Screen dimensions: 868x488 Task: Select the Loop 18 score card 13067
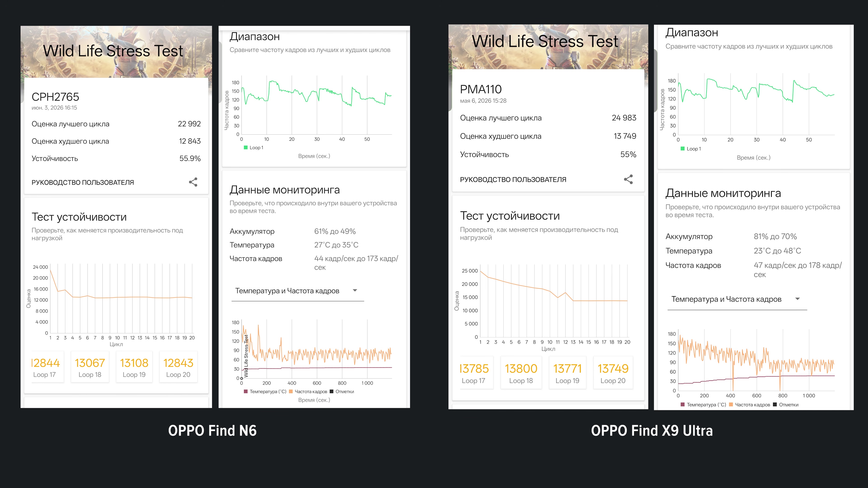(90, 367)
